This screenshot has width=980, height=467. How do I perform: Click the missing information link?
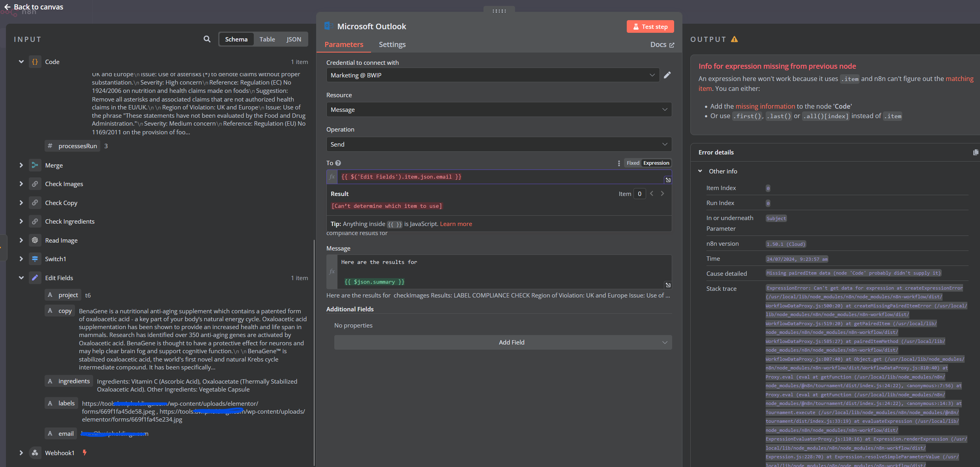pyautogui.click(x=765, y=106)
